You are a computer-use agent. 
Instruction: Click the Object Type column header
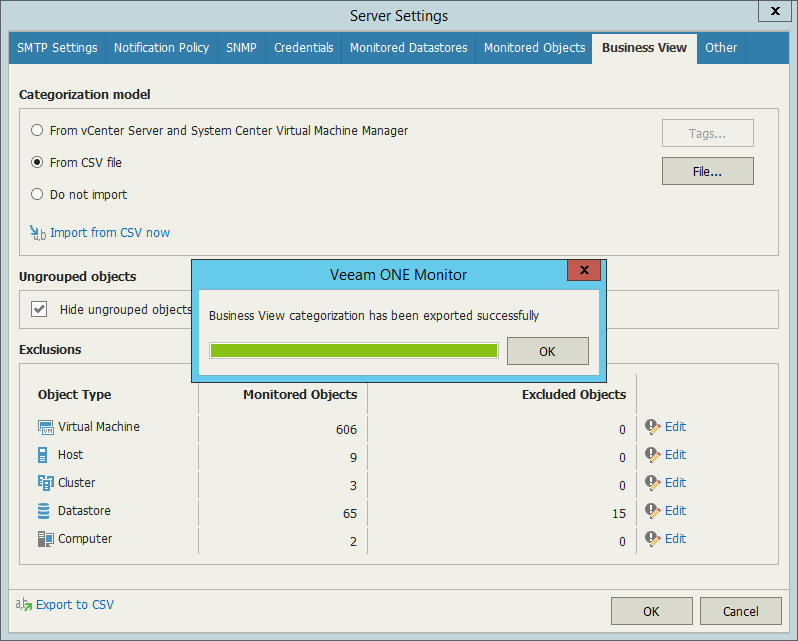coord(74,395)
